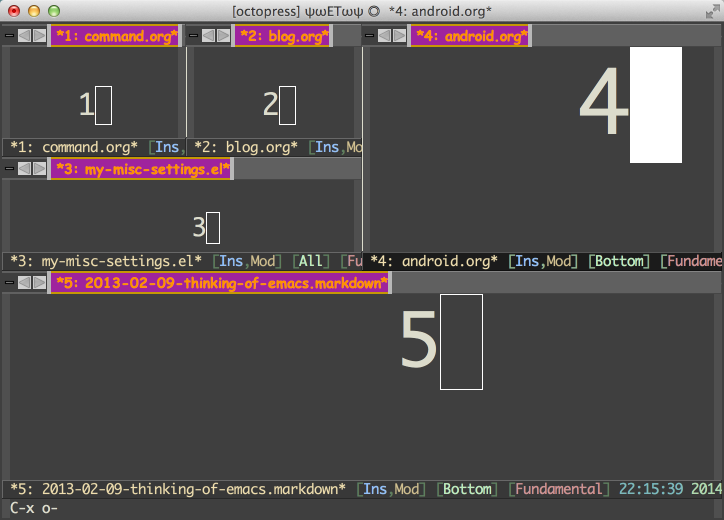Click the dash icon beside android.org tab
Image resolution: width=724 pixels, height=520 pixels.
(x=369, y=36)
